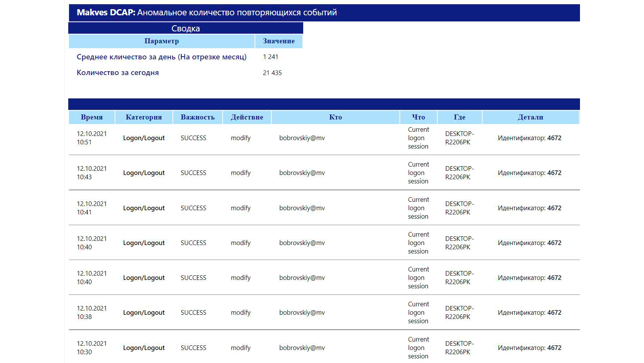Screen dimensions: 644x363
Task: Select the 'Количество за сегодня' parameter
Action: [x=118, y=73]
